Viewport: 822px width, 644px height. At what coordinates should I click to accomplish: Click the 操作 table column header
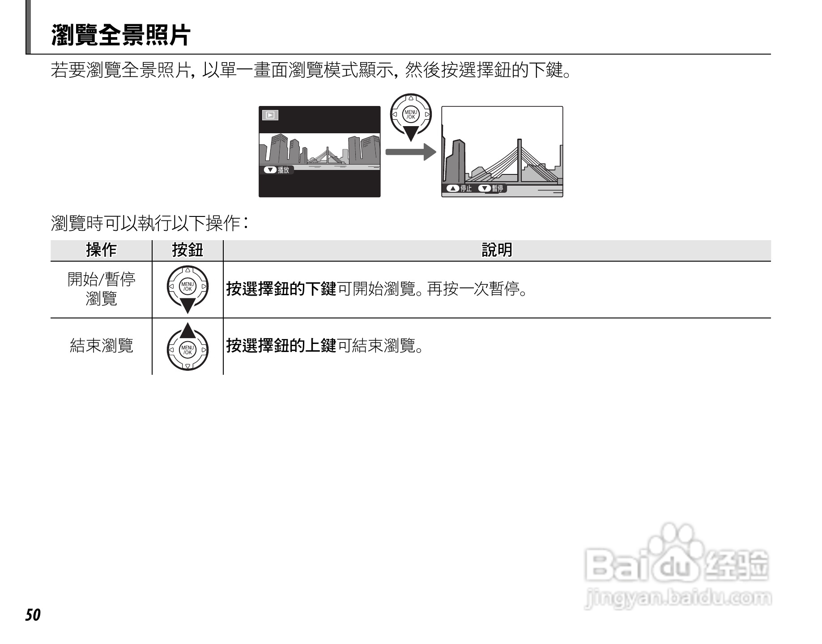pos(101,250)
